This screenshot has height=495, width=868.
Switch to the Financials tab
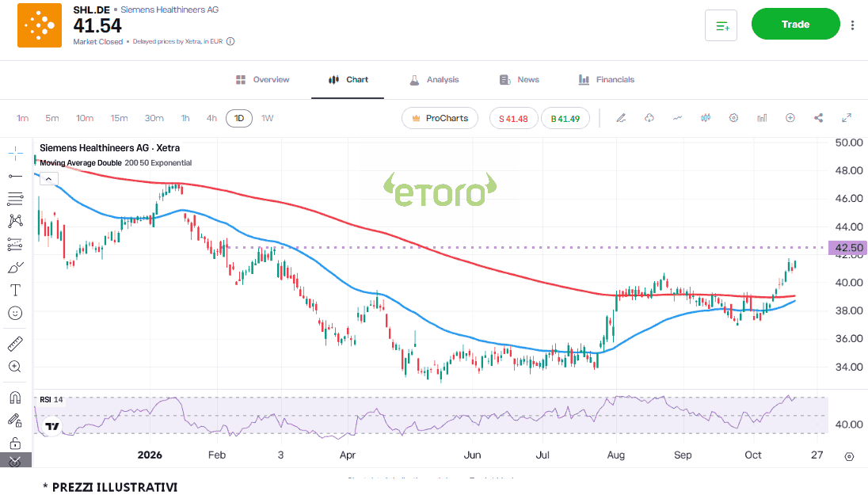[606, 80]
